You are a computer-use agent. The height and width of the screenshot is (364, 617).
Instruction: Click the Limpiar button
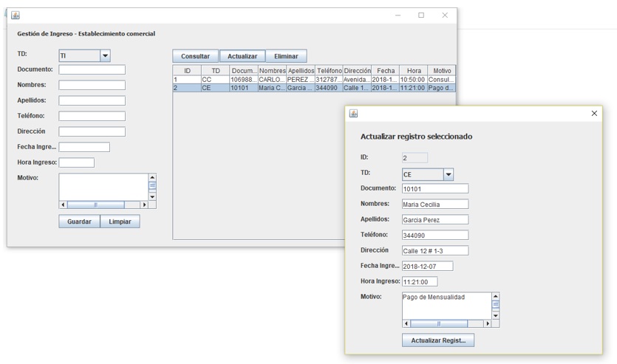(120, 222)
